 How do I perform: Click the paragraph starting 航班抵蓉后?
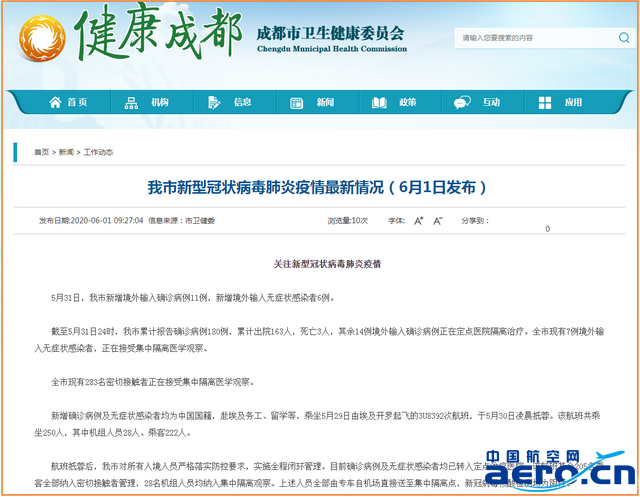(x=318, y=475)
